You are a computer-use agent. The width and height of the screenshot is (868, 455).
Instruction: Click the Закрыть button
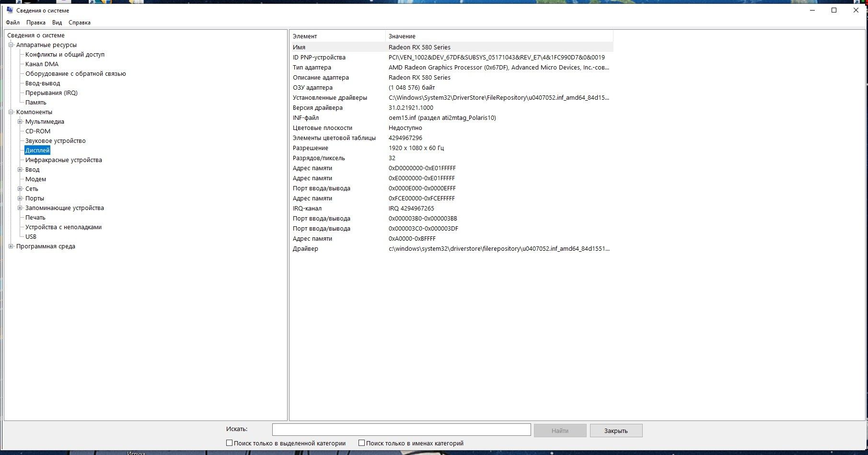pyautogui.click(x=616, y=431)
